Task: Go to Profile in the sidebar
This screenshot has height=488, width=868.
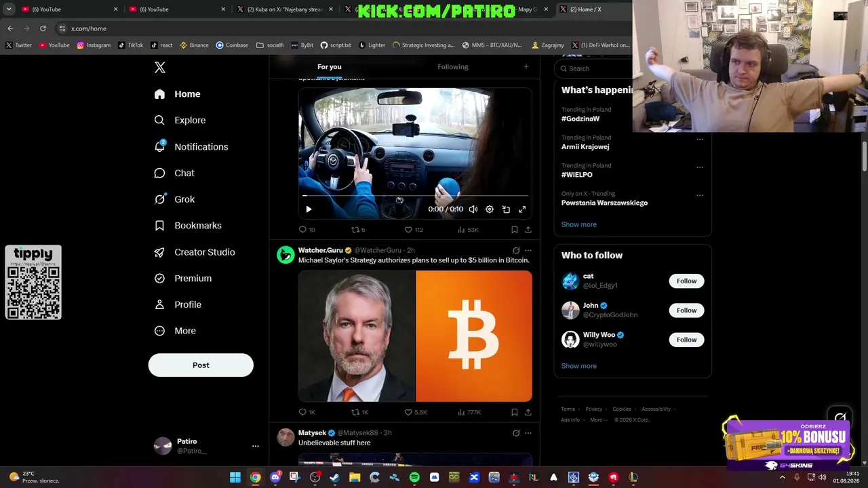Action: [x=177, y=304]
